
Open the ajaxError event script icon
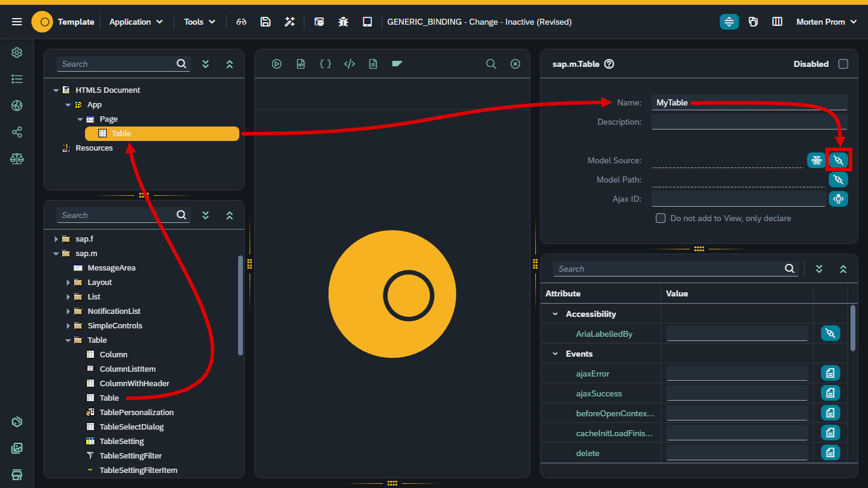coord(830,374)
